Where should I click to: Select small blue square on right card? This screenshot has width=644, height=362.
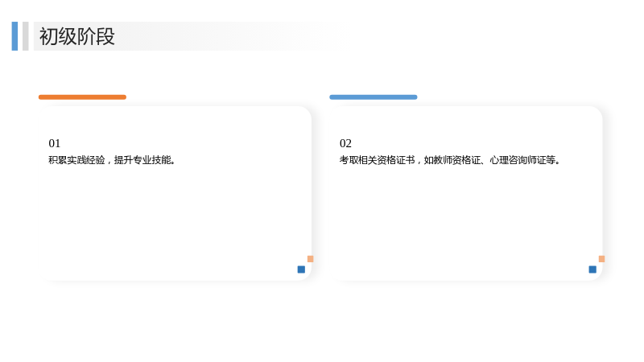(592, 269)
